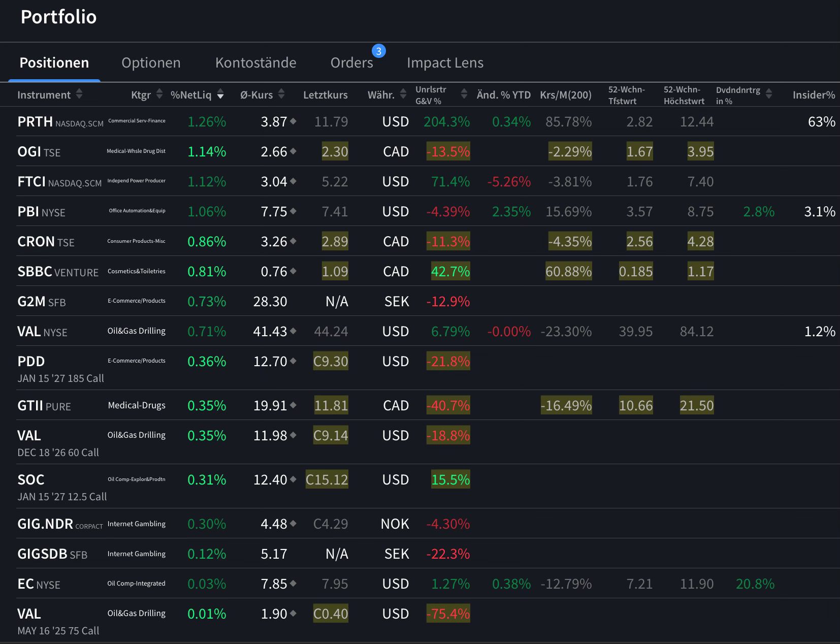The height and width of the screenshot is (644, 840).
Task: Select the PBI NYSE instrument
Action: click(41, 212)
